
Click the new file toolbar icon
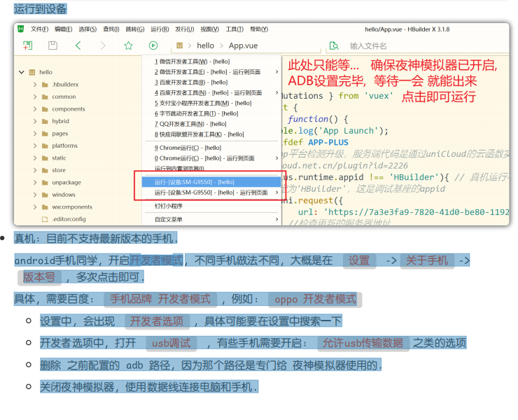pyautogui.click(x=27, y=45)
